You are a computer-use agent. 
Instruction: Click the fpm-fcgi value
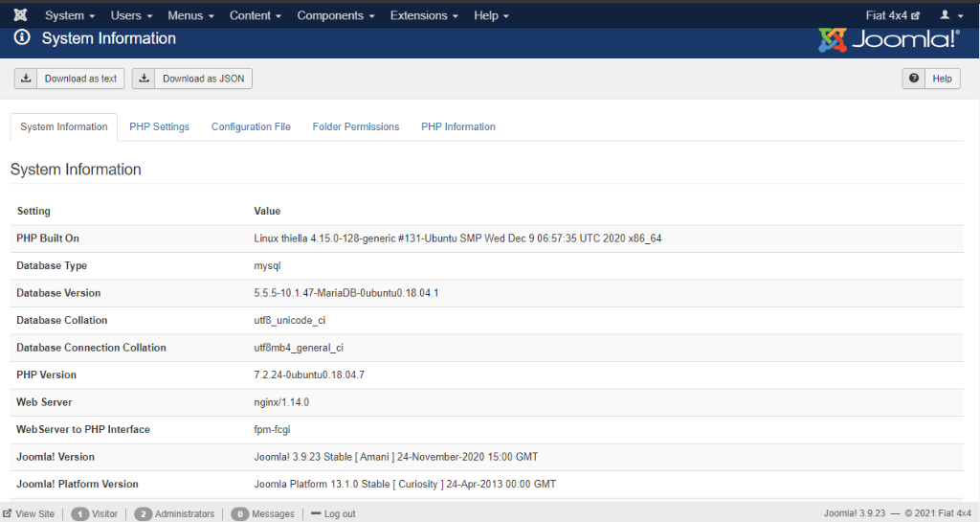[x=272, y=429]
